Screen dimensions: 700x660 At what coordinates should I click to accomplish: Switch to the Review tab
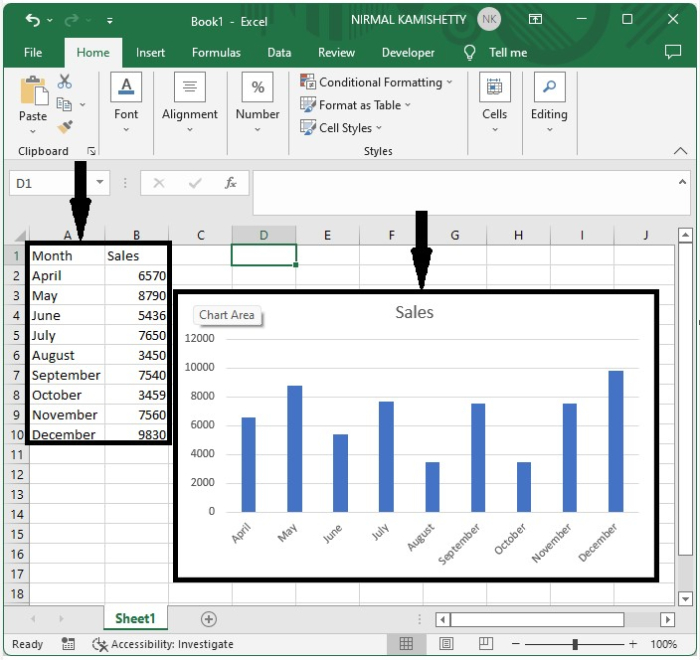336,53
